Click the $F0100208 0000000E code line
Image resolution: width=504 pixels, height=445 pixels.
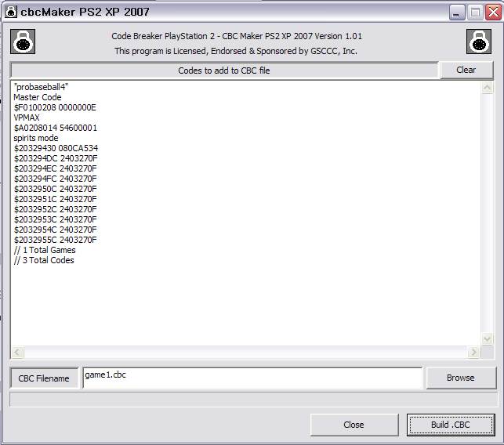pos(55,107)
